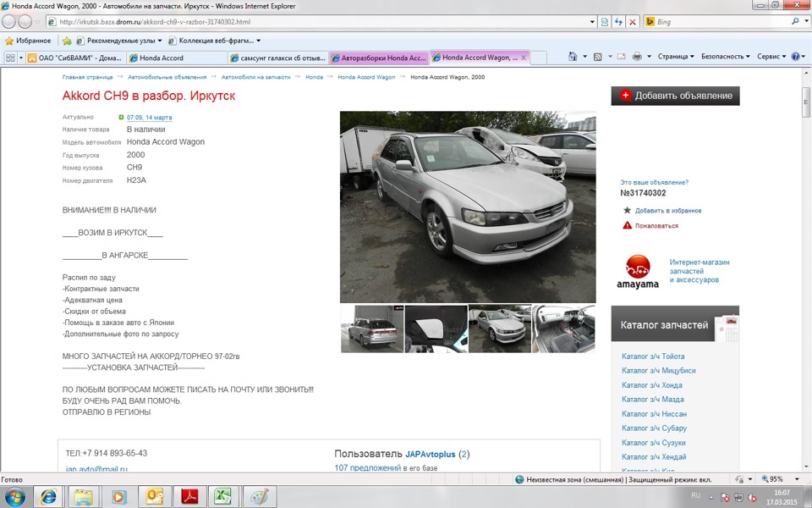Switch to the Honda Accord tab
Screen dimensions: 812x508
[x=176, y=58]
